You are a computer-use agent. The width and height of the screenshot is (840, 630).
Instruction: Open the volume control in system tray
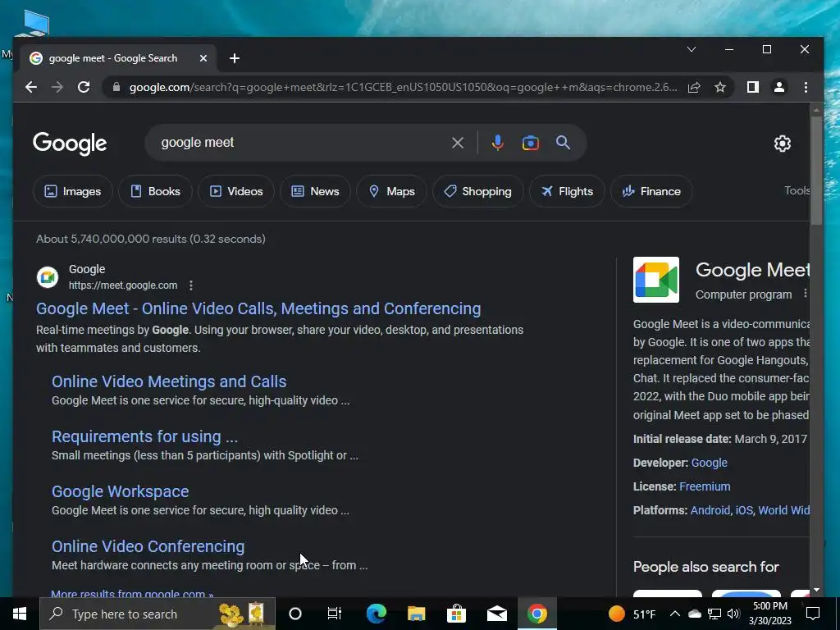[734, 614]
